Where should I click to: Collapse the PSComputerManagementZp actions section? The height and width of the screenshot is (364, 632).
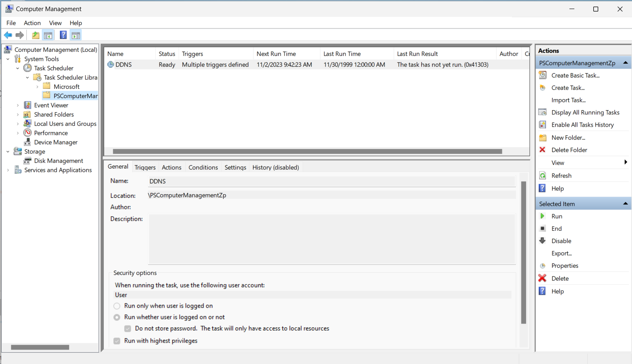tap(625, 63)
